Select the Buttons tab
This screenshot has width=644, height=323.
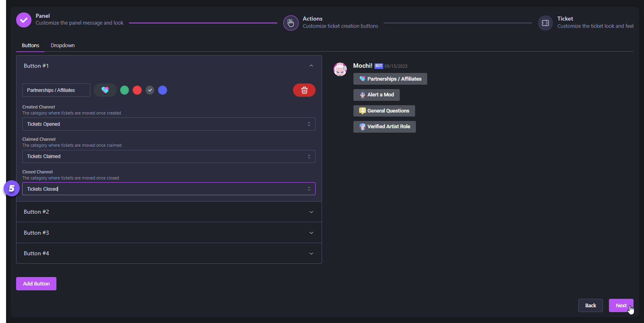tap(31, 46)
